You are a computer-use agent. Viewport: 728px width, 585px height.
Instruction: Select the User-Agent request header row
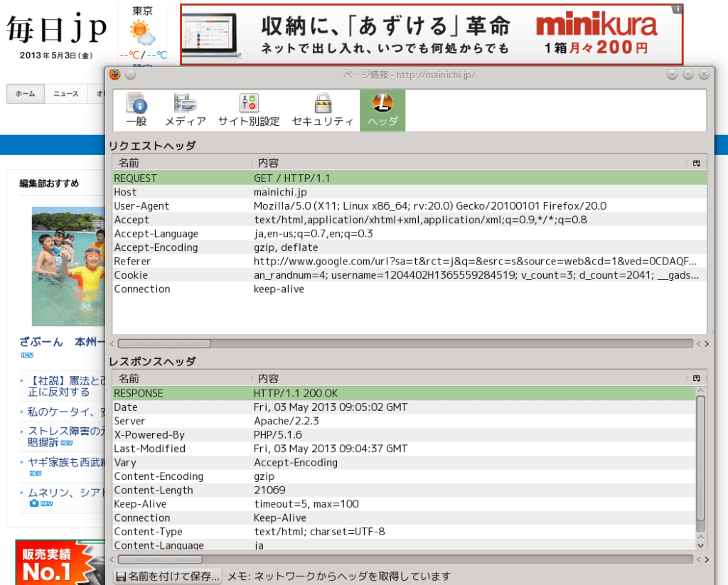coord(409,205)
